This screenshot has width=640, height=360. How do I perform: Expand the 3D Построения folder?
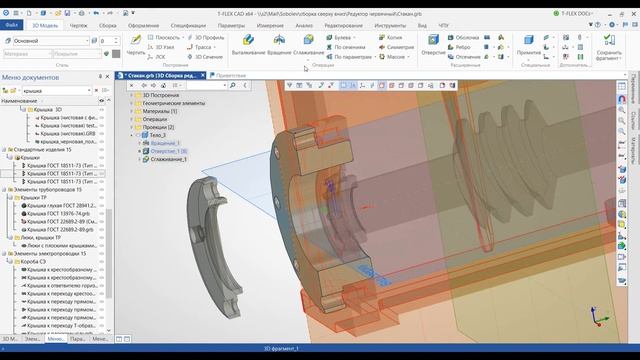click(x=132, y=95)
